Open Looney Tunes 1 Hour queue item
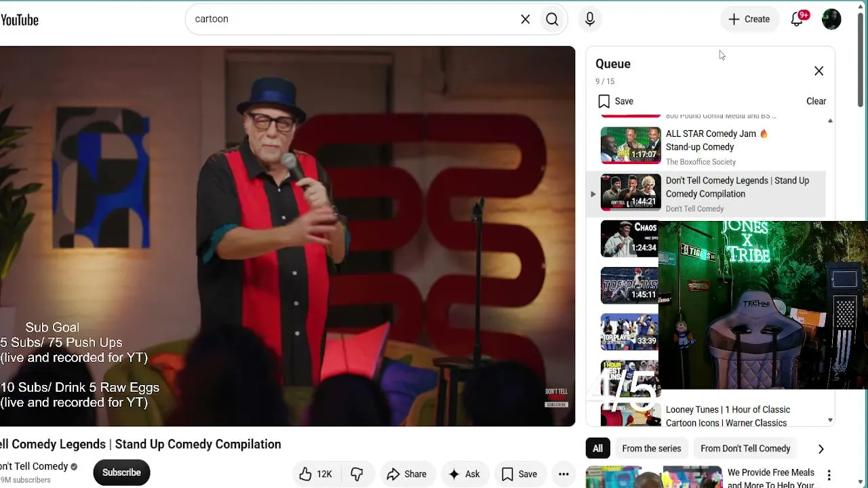Image resolution: width=868 pixels, height=488 pixels. coord(728,416)
